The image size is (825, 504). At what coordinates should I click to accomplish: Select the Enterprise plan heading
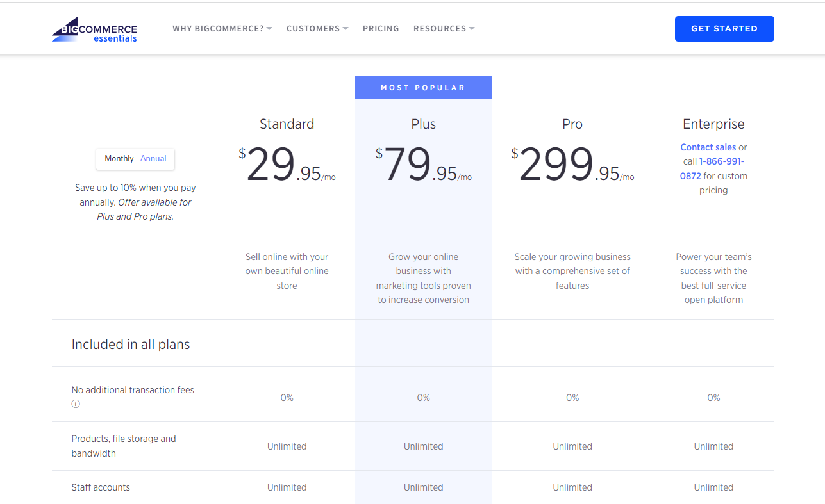click(x=713, y=124)
